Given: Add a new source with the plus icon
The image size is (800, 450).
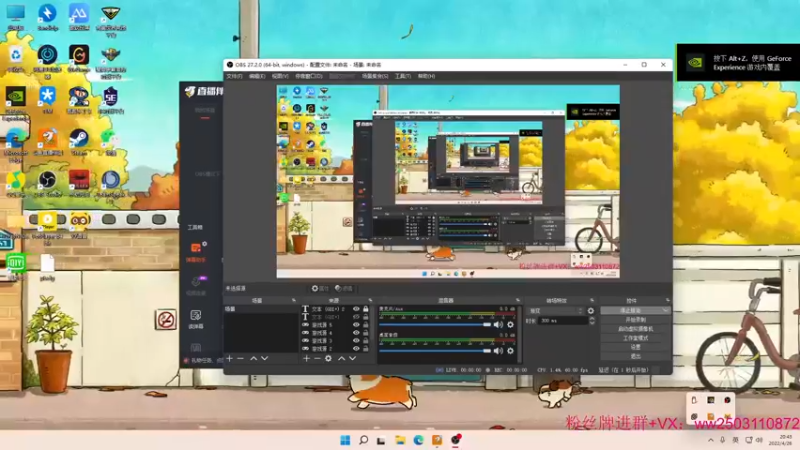Looking at the screenshot, I should [306, 359].
